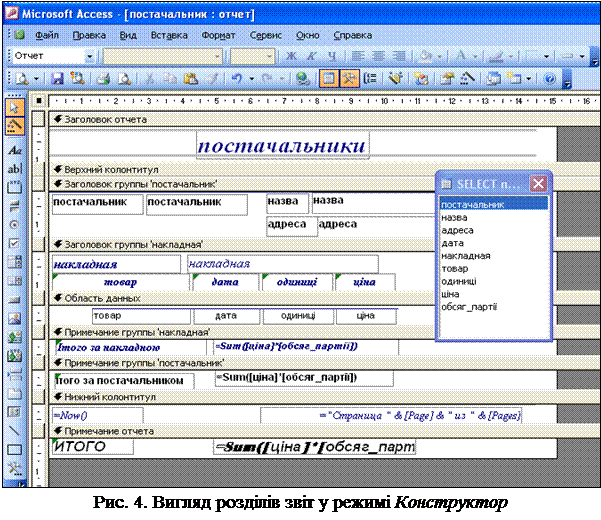This screenshot has width=601, height=520.
Task: Expand the Undo history dropdown arrow
Action: click(251, 79)
